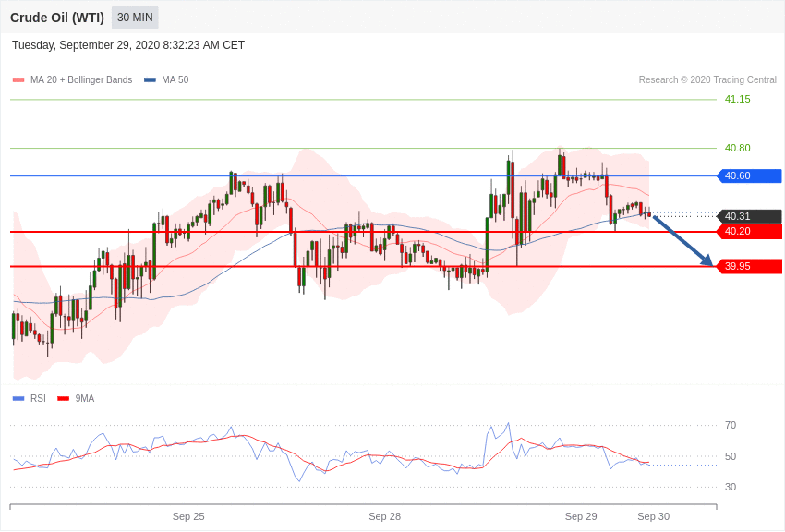Click the Sep 25 date axis label
The height and width of the screenshot is (532, 785).
coord(188,516)
